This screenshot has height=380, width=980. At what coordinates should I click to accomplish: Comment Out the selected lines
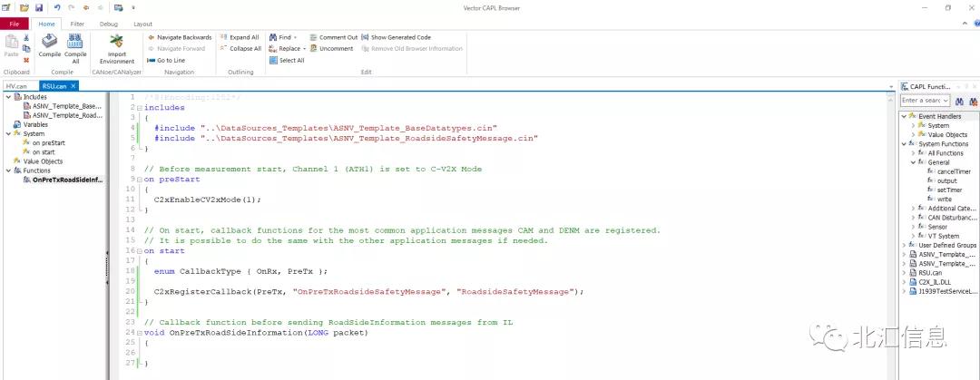(334, 37)
